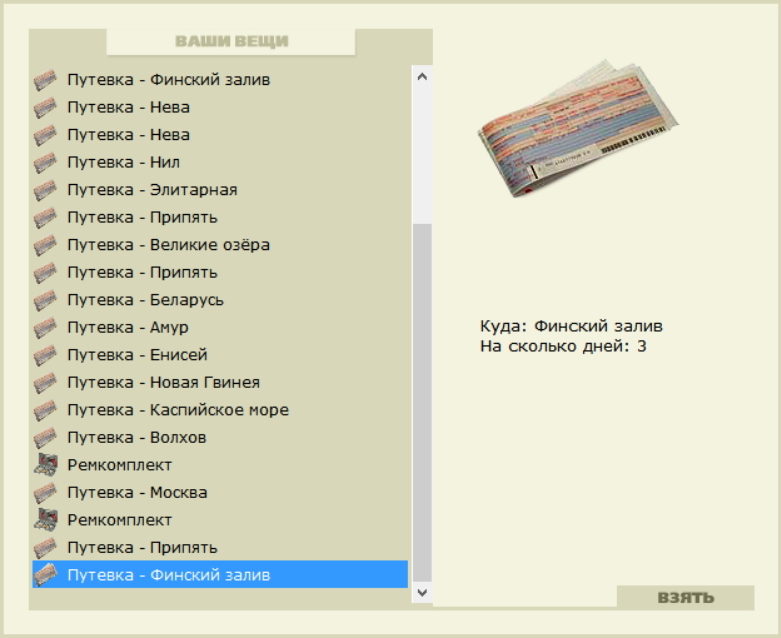Click the ticket icon beside Путевка - Енисей
The height and width of the screenshot is (638, 781).
point(45,355)
